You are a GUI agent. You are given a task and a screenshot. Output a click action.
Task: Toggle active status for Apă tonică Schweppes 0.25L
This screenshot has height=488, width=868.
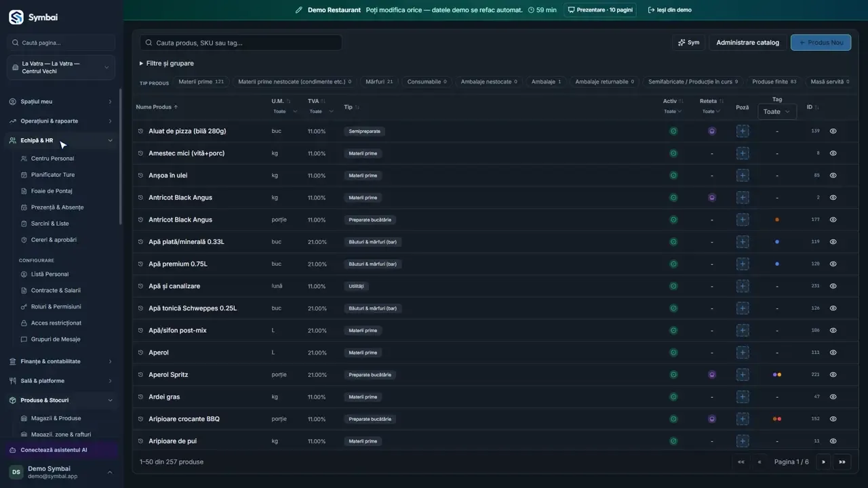click(x=673, y=308)
